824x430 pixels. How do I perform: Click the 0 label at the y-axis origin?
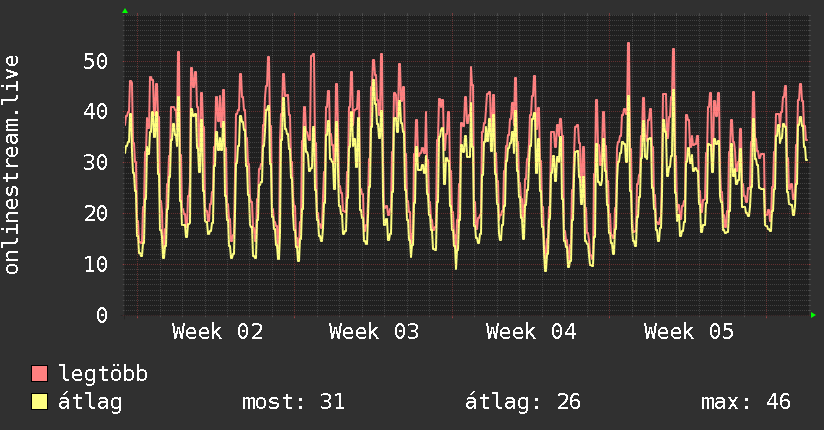tap(102, 315)
